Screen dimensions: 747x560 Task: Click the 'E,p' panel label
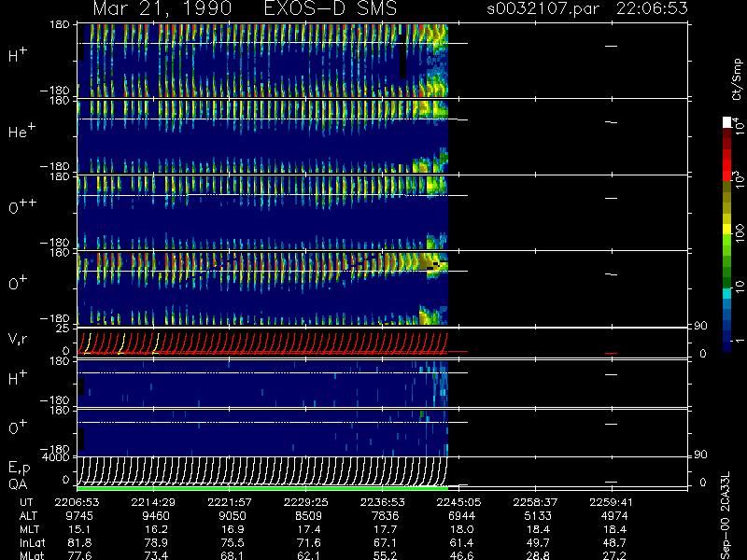19,469
